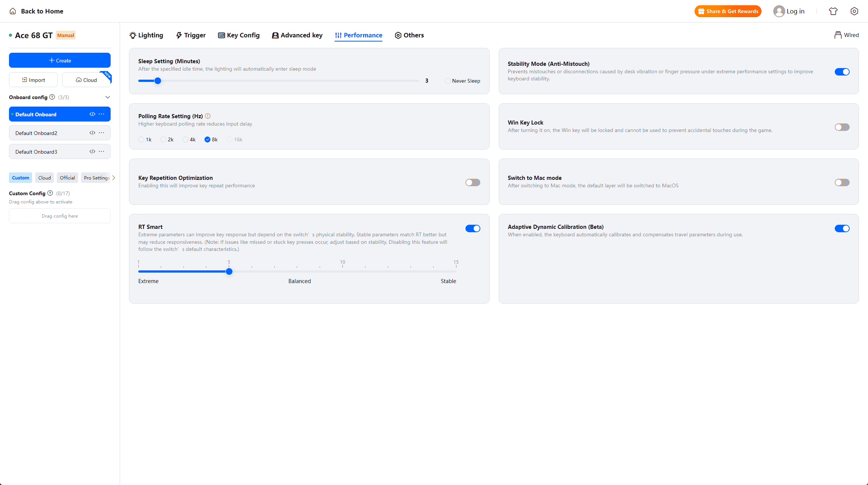This screenshot has height=485, width=868.
Task: Toggle Adaptive Dynamic Calibration (Beta)
Action: [842, 228]
